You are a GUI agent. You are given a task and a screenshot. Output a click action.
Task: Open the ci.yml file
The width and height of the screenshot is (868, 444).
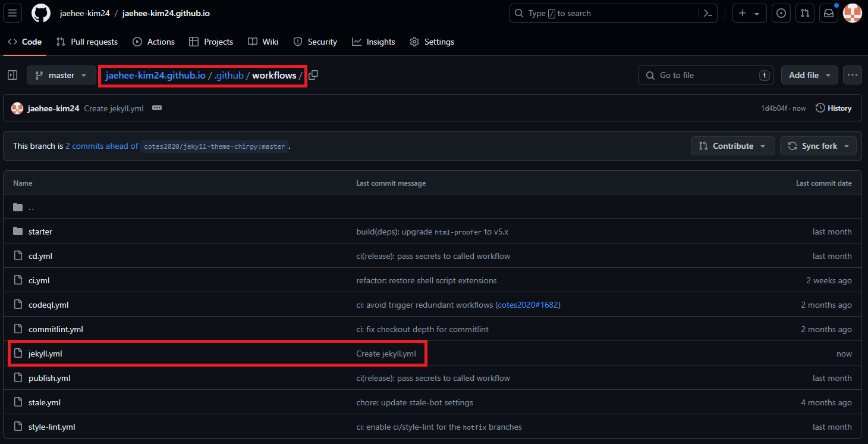39,280
